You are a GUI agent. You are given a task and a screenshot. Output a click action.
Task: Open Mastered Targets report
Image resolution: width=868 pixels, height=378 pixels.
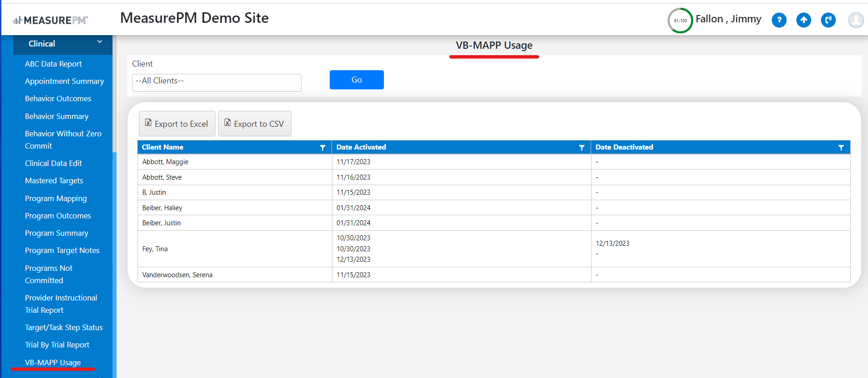[54, 181]
